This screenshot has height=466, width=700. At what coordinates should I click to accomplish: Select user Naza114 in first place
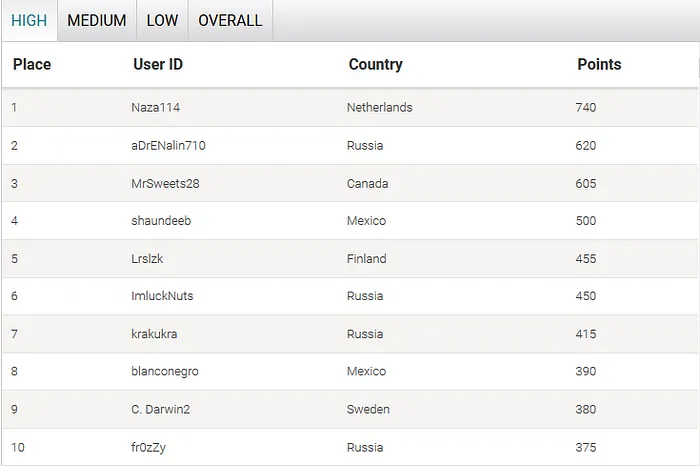click(x=156, y=107)
